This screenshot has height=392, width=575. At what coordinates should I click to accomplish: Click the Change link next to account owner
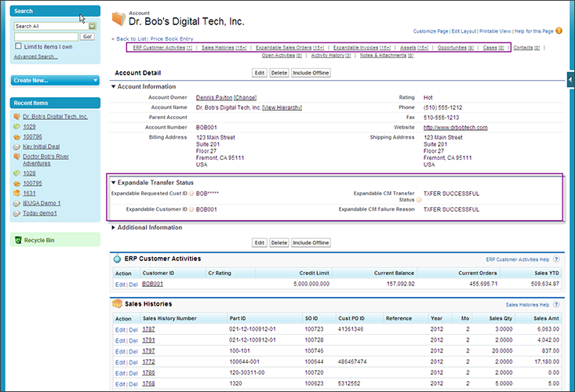coord(245,97)
